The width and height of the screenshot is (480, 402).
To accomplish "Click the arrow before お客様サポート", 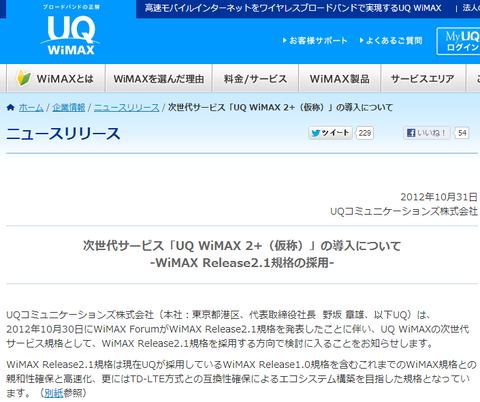I will [x=285, y=41].
